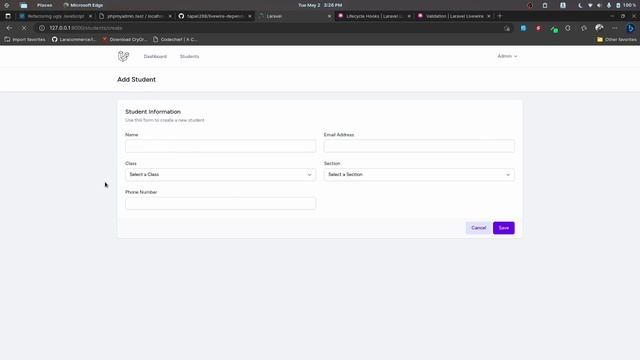640x360 pixels.
Task: Open the Dashboard nav link
Action: [155, 56]
